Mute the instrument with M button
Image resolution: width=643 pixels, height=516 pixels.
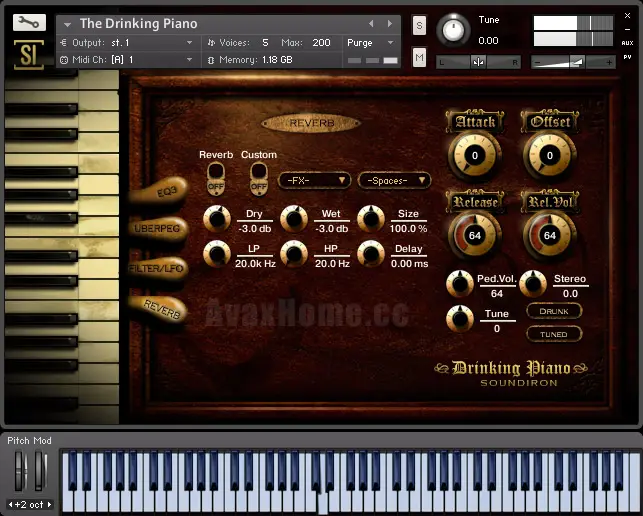pos(419,57)
